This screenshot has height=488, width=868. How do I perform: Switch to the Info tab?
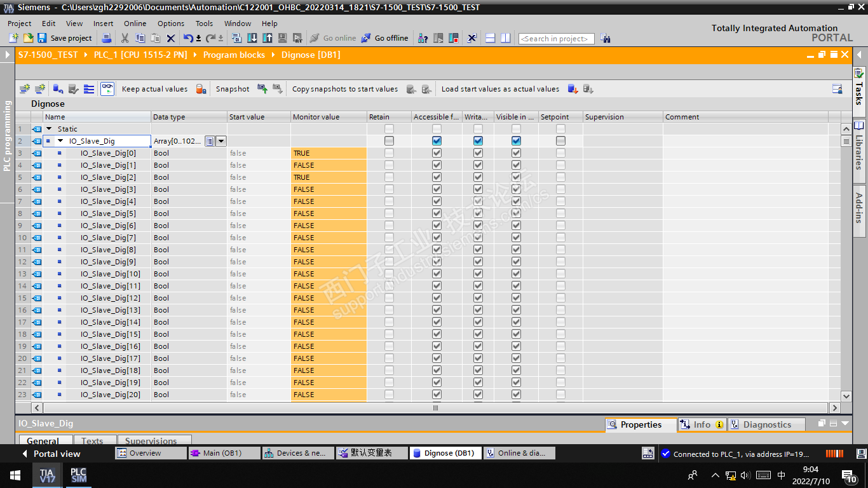pyautogui.click(x=702, y=424)
